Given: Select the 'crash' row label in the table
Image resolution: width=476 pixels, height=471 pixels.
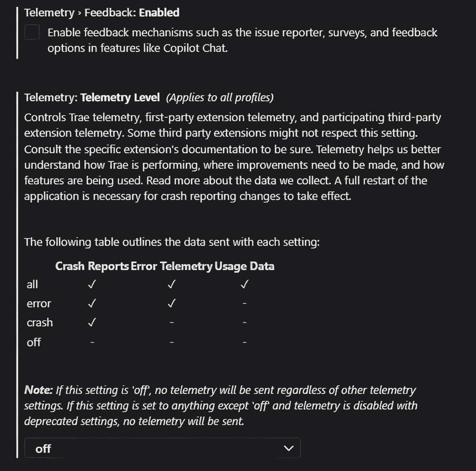Looking at the screenshot, I should tap(40, 323).
